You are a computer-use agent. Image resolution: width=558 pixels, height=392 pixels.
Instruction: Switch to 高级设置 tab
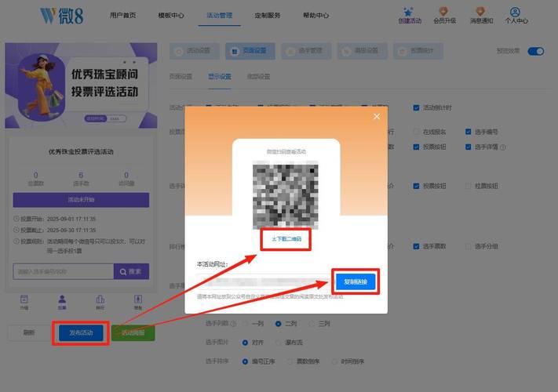[x=363, y=51]
